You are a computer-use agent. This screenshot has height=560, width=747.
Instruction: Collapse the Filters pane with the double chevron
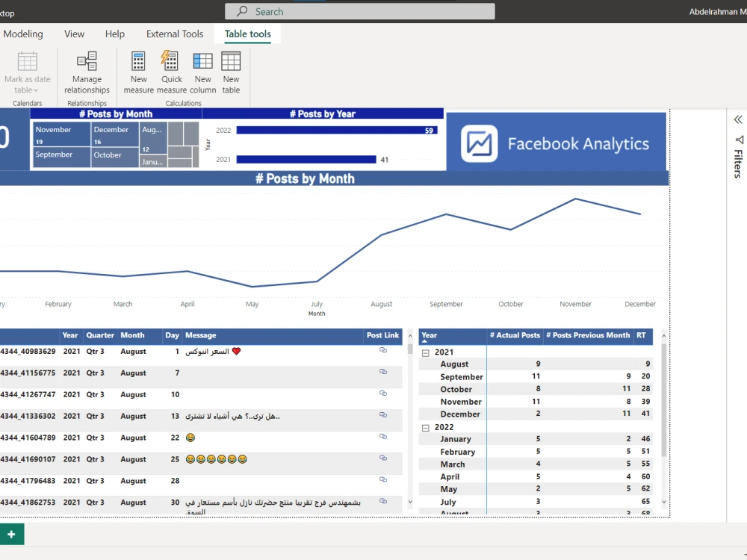point(737,119)
